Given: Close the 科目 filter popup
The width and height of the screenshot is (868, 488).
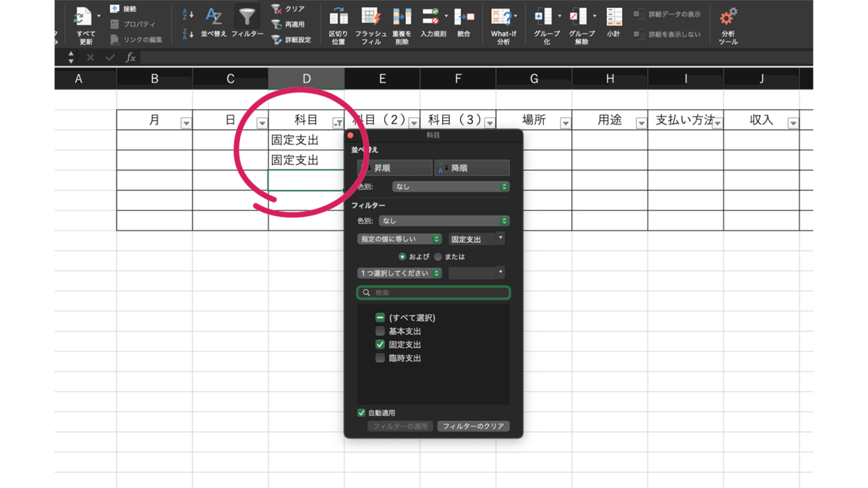Looking at the screenshot, I should [x=351, y=135].
